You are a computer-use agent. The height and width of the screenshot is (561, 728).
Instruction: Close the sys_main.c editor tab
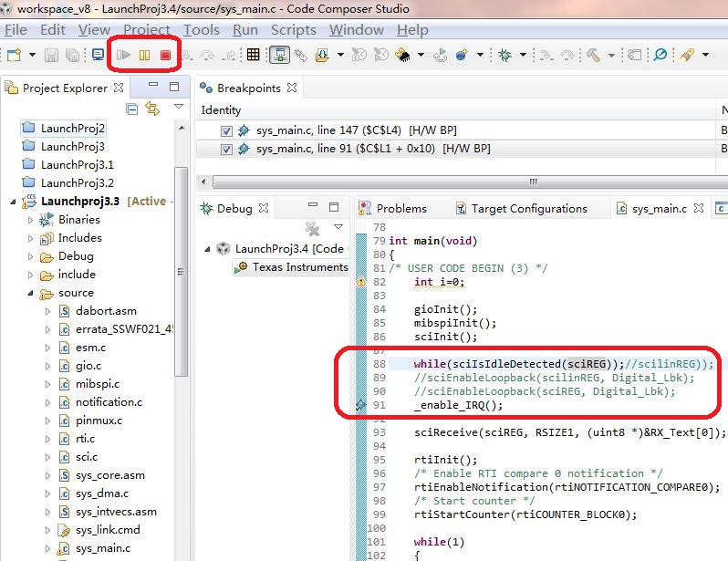(699, 208)
